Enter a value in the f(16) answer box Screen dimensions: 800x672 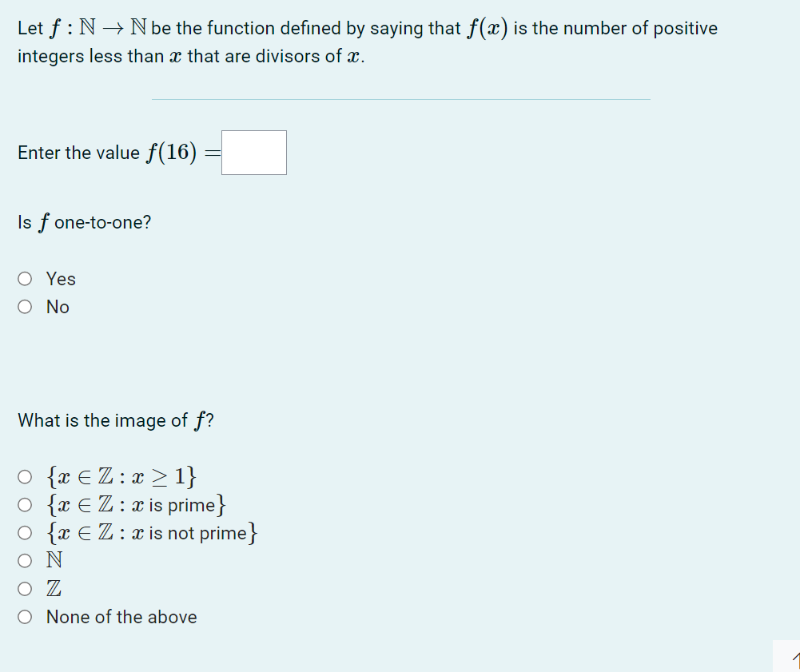253,152
